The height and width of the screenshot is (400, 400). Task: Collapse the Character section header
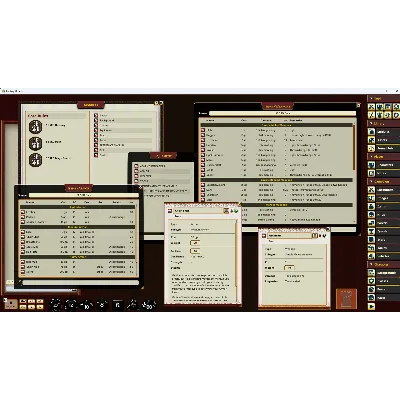pyautogui.click(x=383, y=264)
